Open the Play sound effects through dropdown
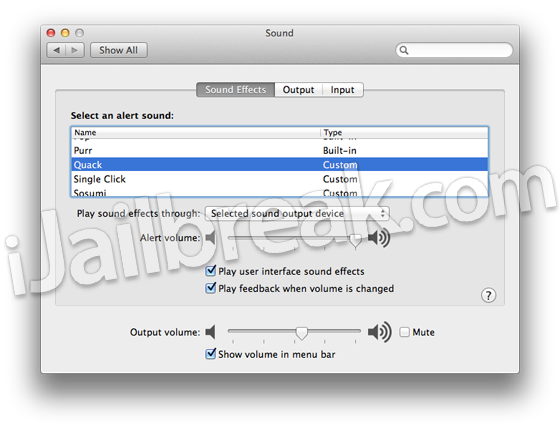Viewport: 560px width, 430px height. click(297, 214)
